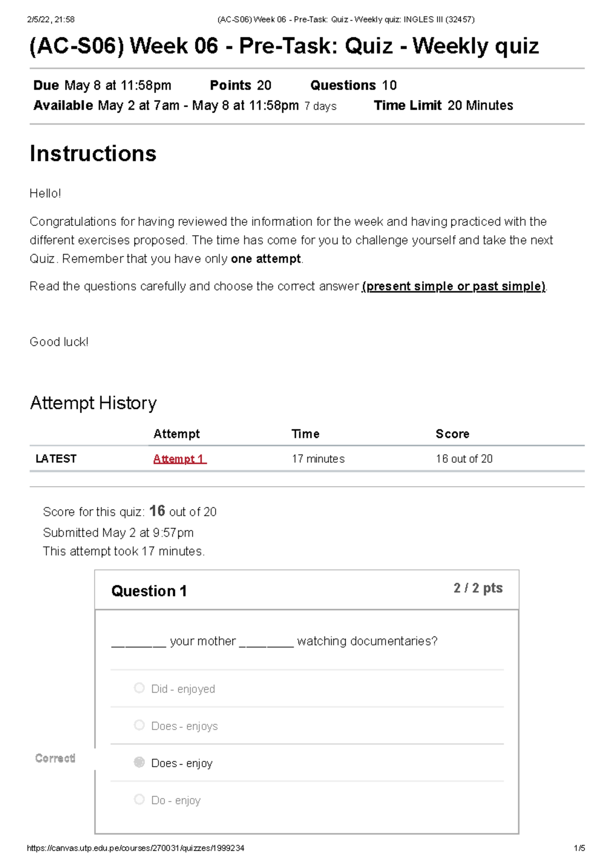Open the Attempt 1 link
Image resolution: width=613 pixels, height=868 pixels.
pyautogui.click(x=178, y=459)
